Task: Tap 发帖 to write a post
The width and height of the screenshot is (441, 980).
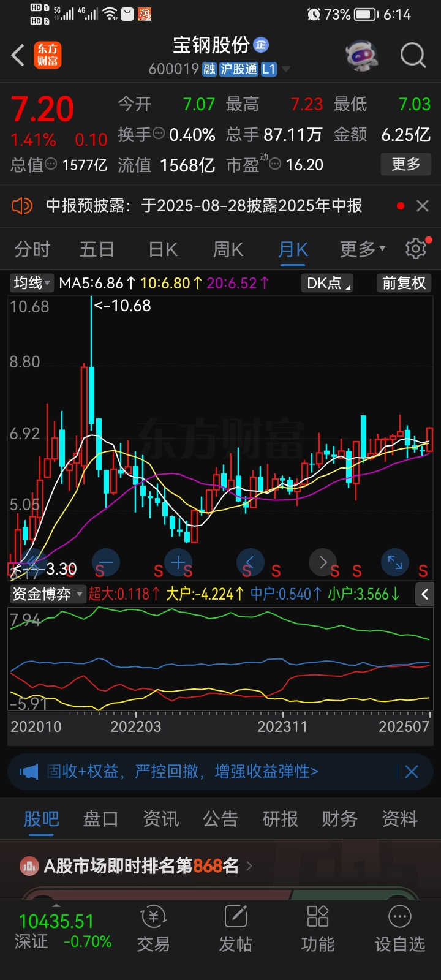Action: pyautogui.click(x=236, y=930)
